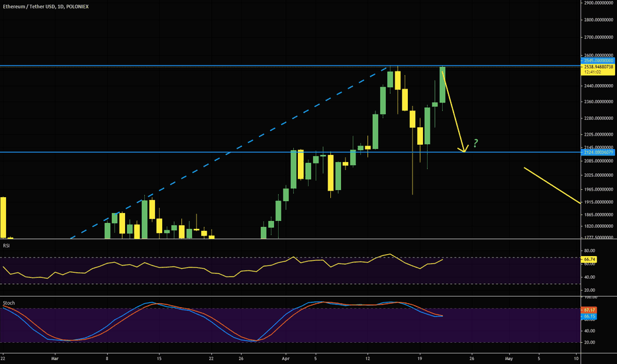Screen dimensions: 617x364
Task: Select the 1865.00000000 price scale label
Action: click(598, 215)
